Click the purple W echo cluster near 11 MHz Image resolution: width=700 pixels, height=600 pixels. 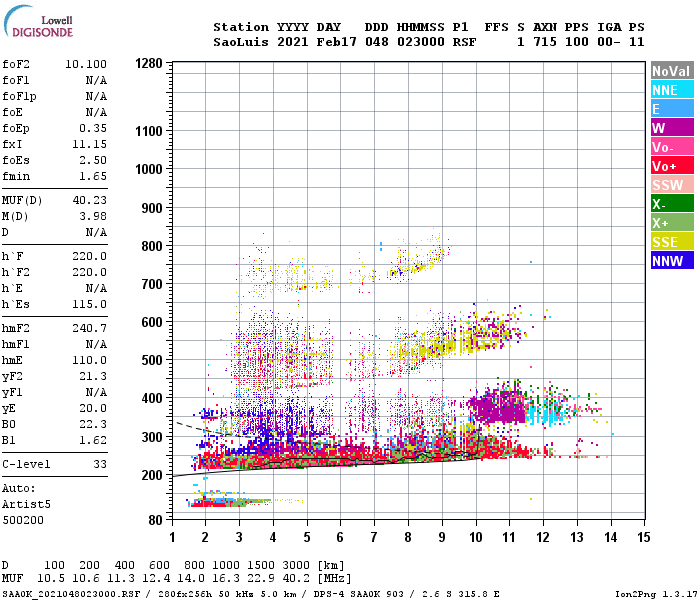tap(499, 407)
